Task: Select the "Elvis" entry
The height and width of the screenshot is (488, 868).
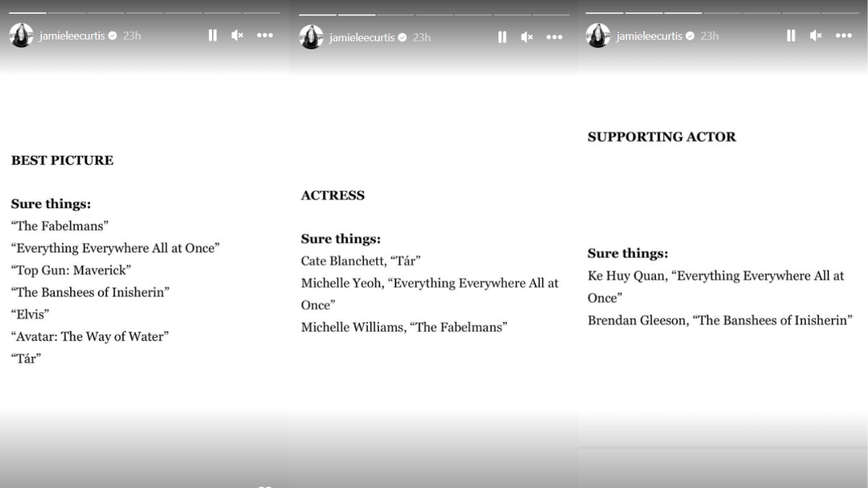Action: [30, 314]
